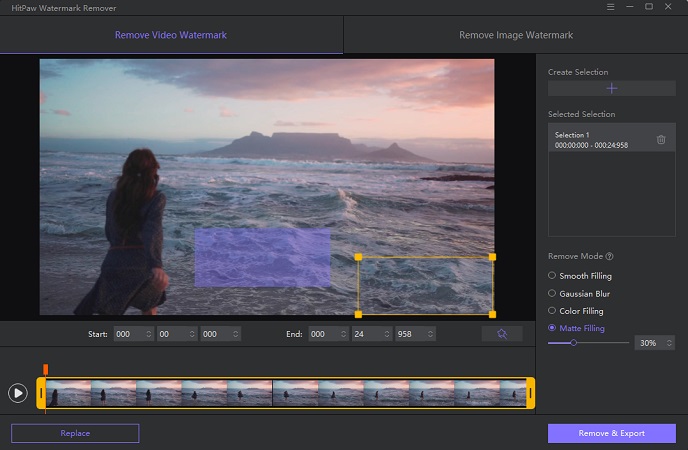
Task: Click the preview magic wand icon
Action: pos(502,334)
